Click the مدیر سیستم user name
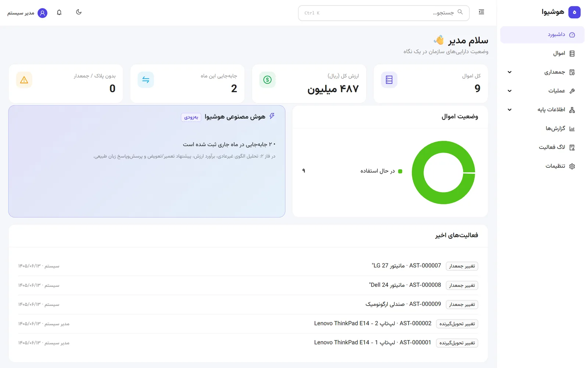Viewport: 588px width, 368px height. (x=21, y=13)
